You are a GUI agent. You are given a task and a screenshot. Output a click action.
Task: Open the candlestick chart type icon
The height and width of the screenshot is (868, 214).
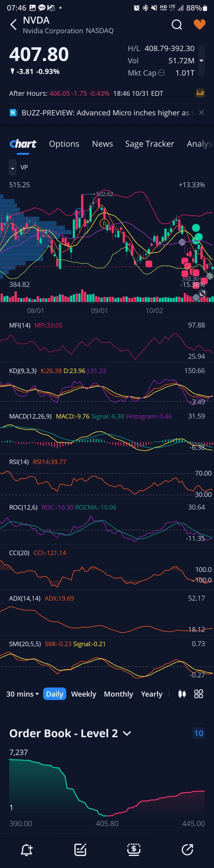182,694
